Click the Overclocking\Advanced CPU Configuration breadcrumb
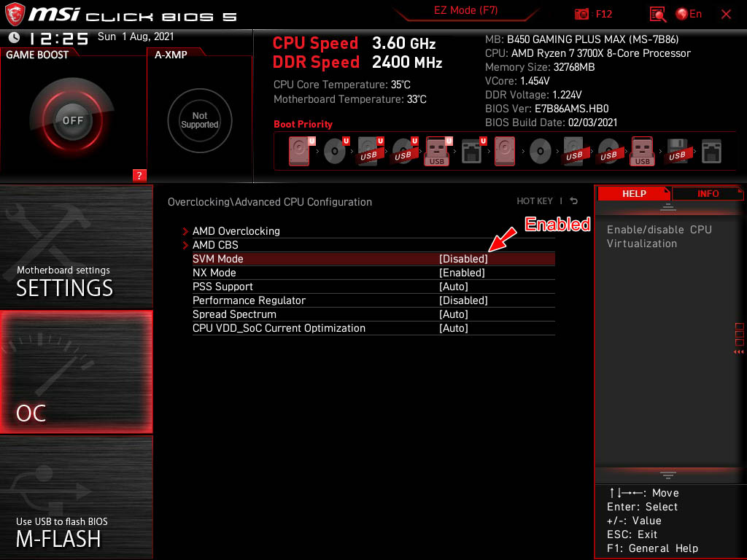 [x=270, y=202]
